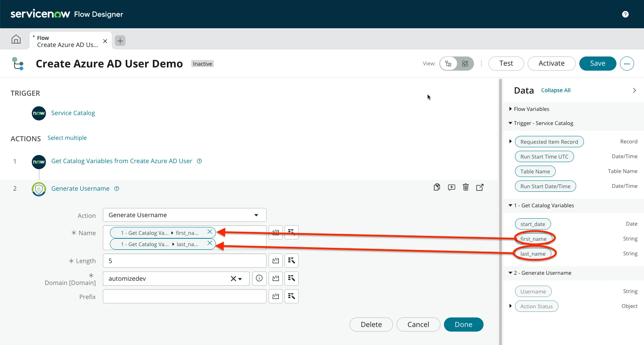Click the info icon beside the Domain field

[259, 278]
